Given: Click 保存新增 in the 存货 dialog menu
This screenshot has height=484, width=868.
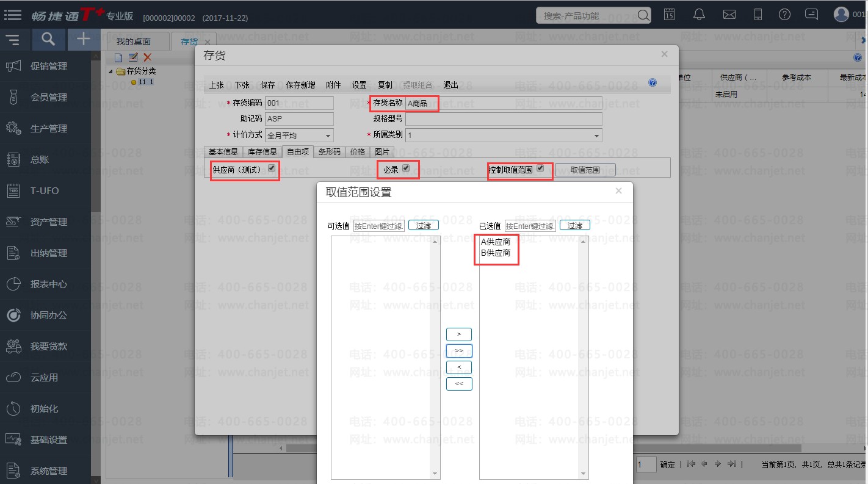Looking at the screenshot, I should [301, 85].
